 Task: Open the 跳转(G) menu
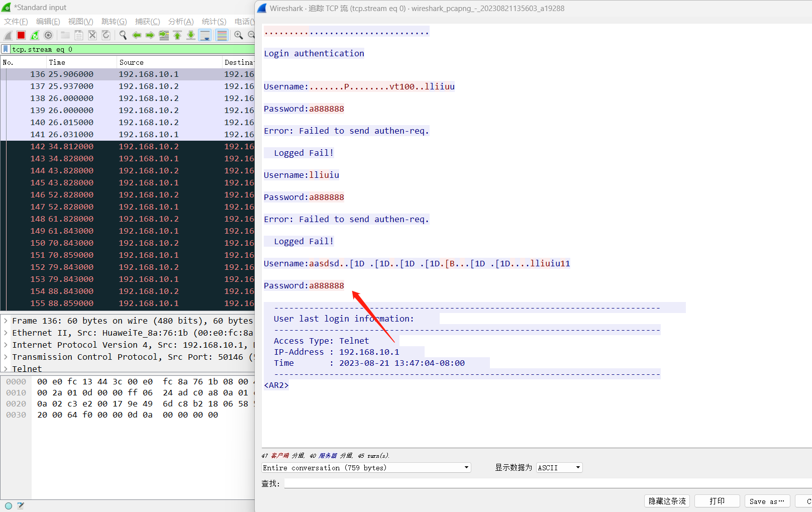pyautogui.click(x=114, y=22)
